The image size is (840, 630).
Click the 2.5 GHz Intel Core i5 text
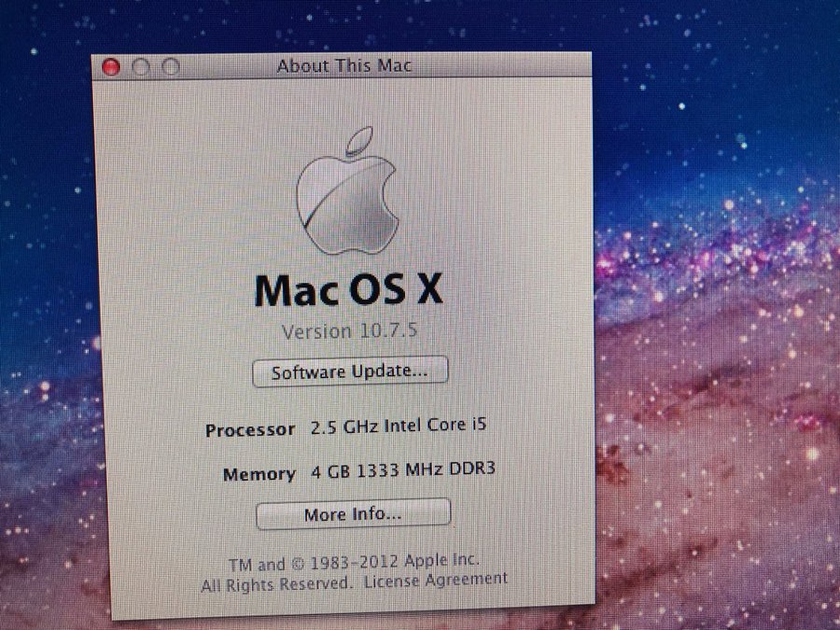[399, 427]
